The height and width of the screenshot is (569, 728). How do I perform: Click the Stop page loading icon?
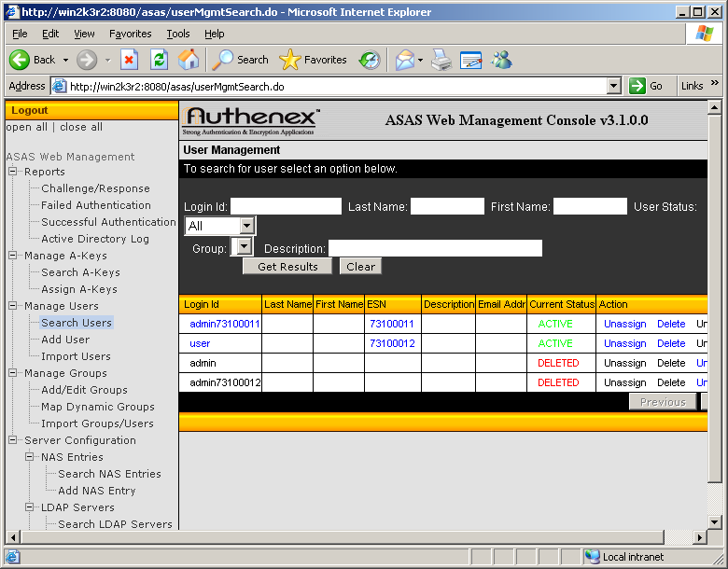(130, 60)
